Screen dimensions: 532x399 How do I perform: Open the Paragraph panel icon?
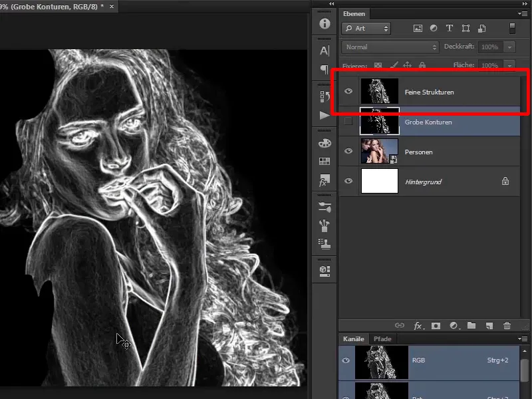325,69
